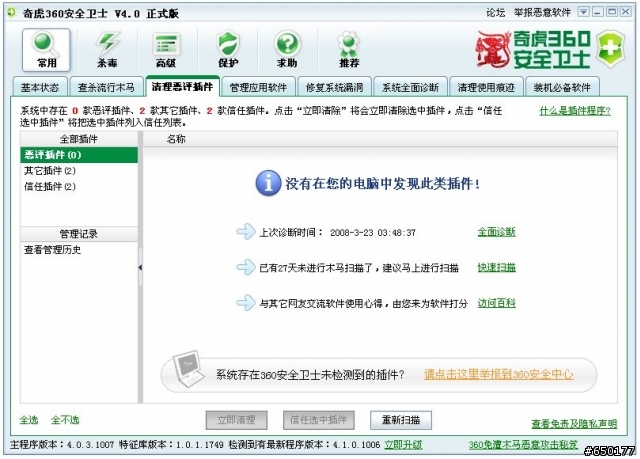Open the 杀毒 lightning icon

point(107,49)
